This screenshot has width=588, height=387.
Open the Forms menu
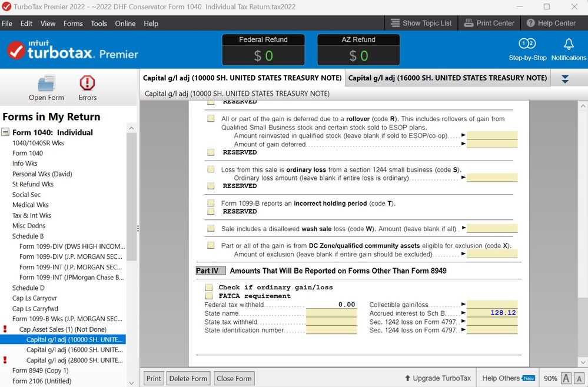pyautogui.click(x=73, y=23)
